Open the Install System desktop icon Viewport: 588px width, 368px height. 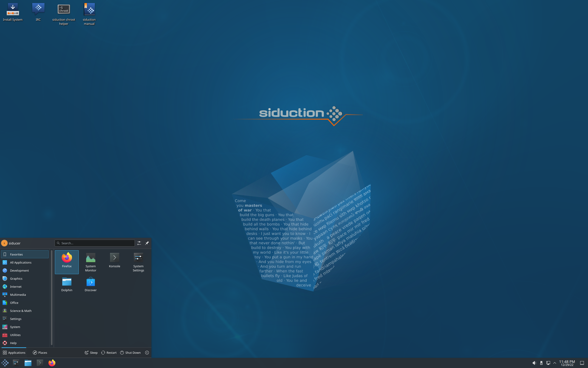(x=13, y=12)
